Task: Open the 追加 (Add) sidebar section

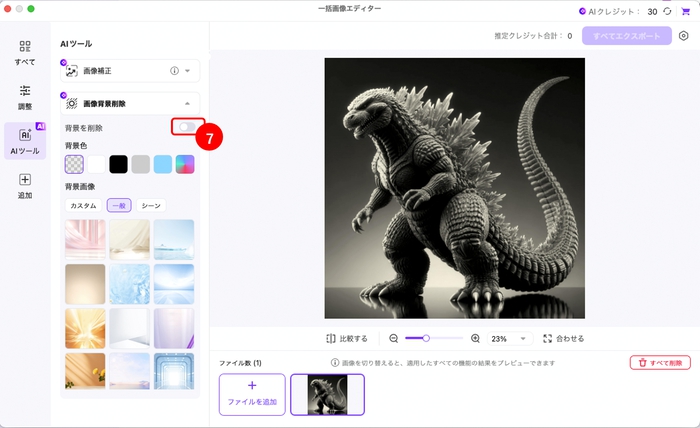Action: [x=25, y=186]
